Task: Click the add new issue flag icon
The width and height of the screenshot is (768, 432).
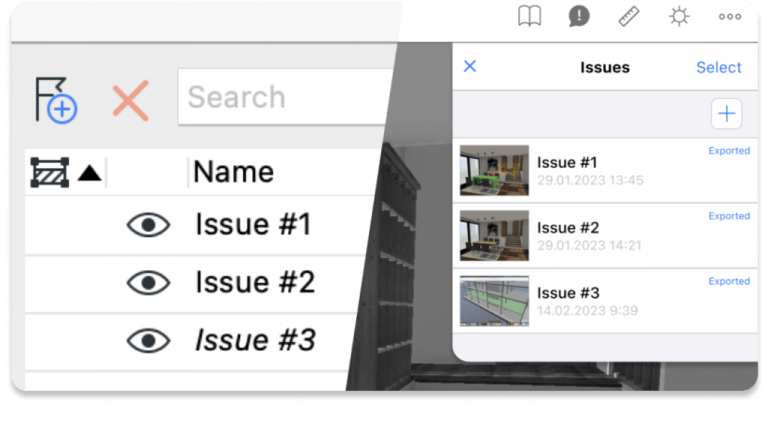Action: 56,100
